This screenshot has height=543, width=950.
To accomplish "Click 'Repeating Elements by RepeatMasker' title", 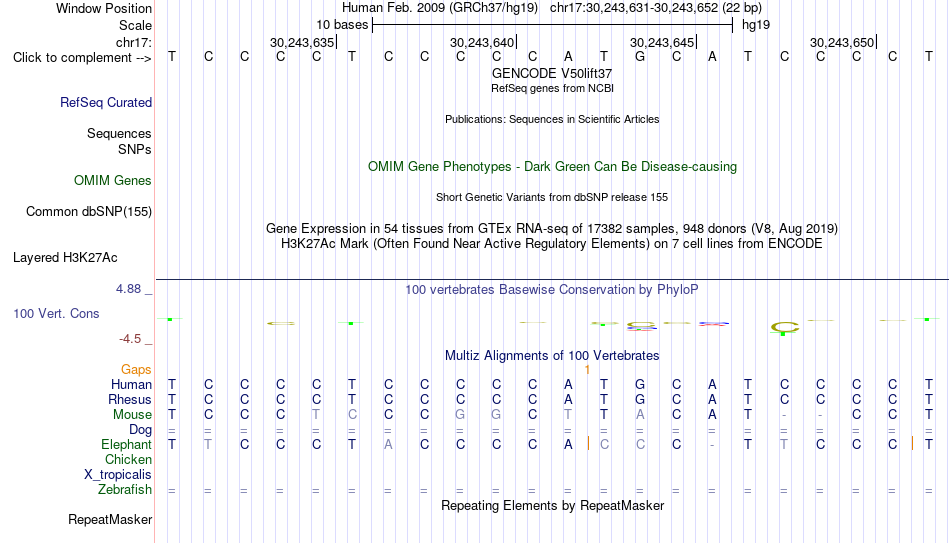I will pyautogui.click(x=553, y=505).
